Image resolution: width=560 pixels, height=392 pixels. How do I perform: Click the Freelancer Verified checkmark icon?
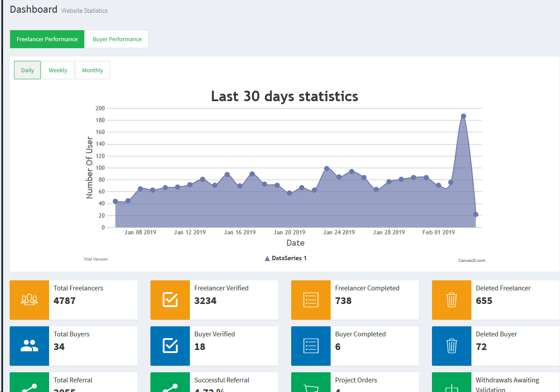tap(170, 300)
